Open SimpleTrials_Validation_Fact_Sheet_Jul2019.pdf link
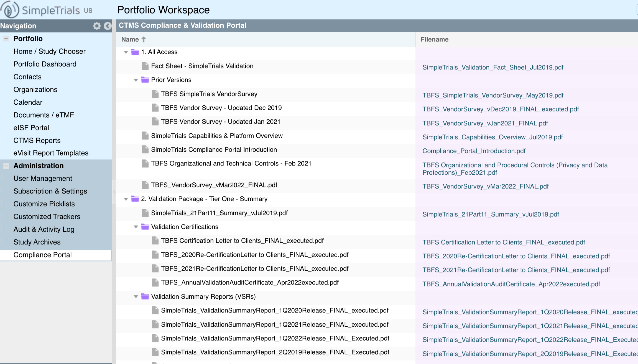The height and width of the screenshot is (364, 638). [x=493, y=67]
